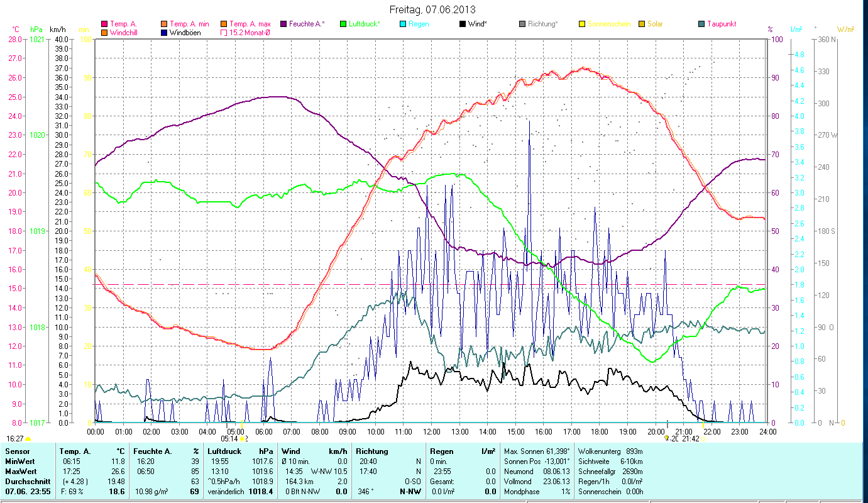Click the black Wind* legend swatch
868x503 pixels.
click(x=463, y=24)
